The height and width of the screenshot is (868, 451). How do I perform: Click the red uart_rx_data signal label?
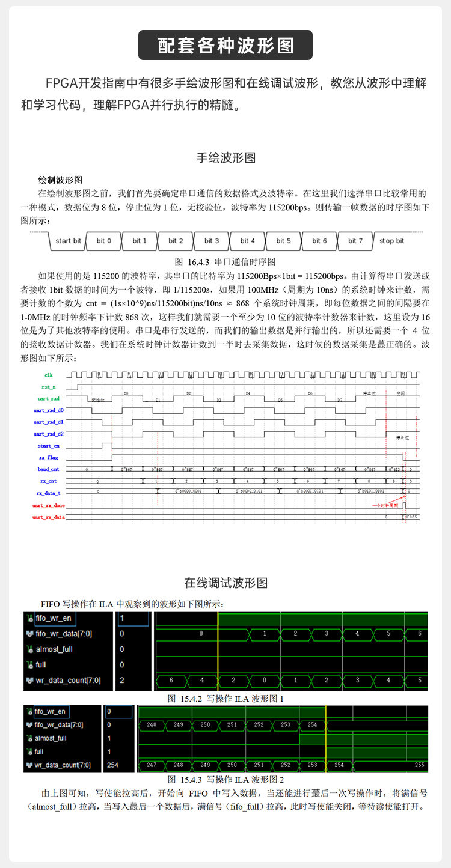coord(49,517)
